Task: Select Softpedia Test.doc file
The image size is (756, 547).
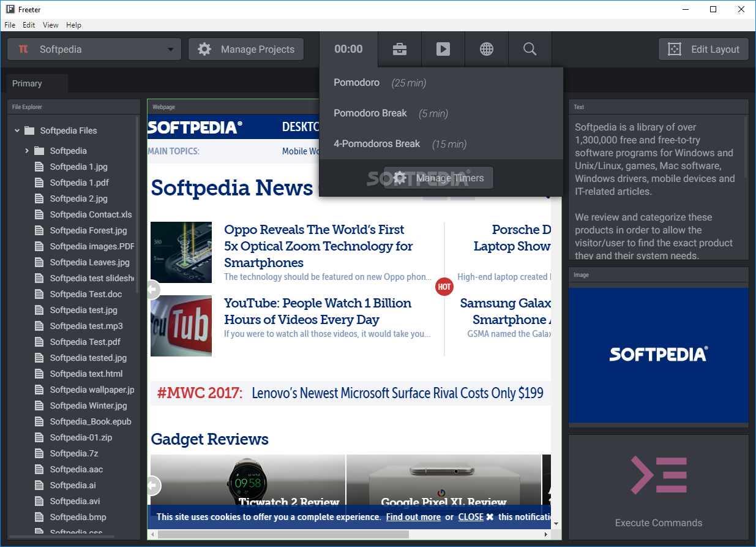Action: 86,294
